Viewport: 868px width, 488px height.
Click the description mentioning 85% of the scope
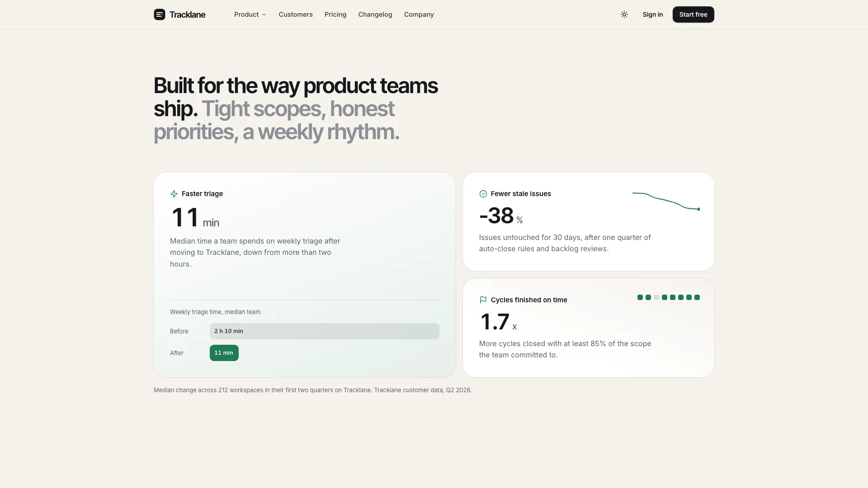[565, 349]
